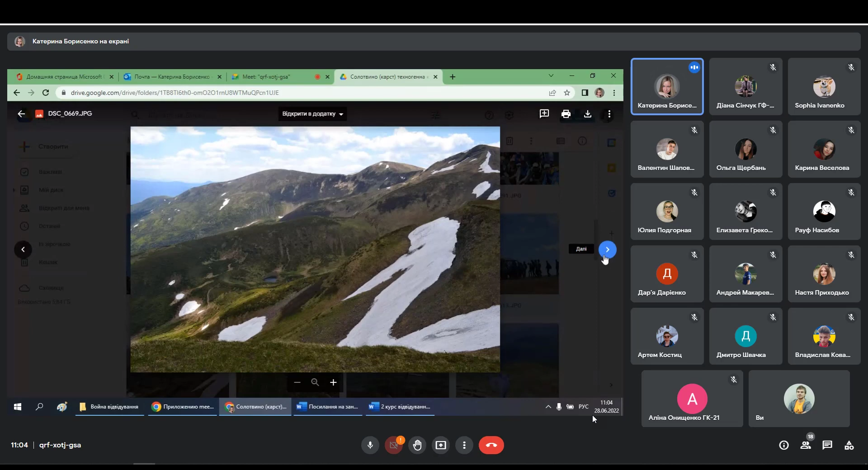Open the three-dot menu in image preview
868x470 pixels.
coord(609,114)
